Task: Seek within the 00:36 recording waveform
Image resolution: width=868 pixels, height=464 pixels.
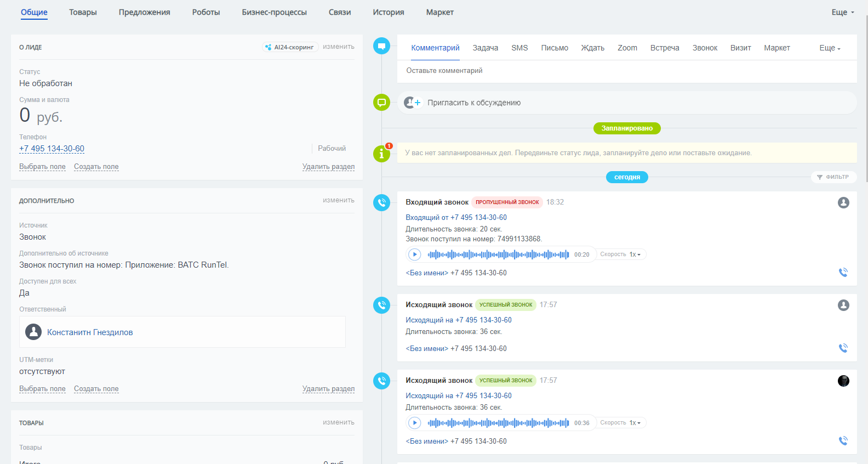Action: [x=498, y=423]
